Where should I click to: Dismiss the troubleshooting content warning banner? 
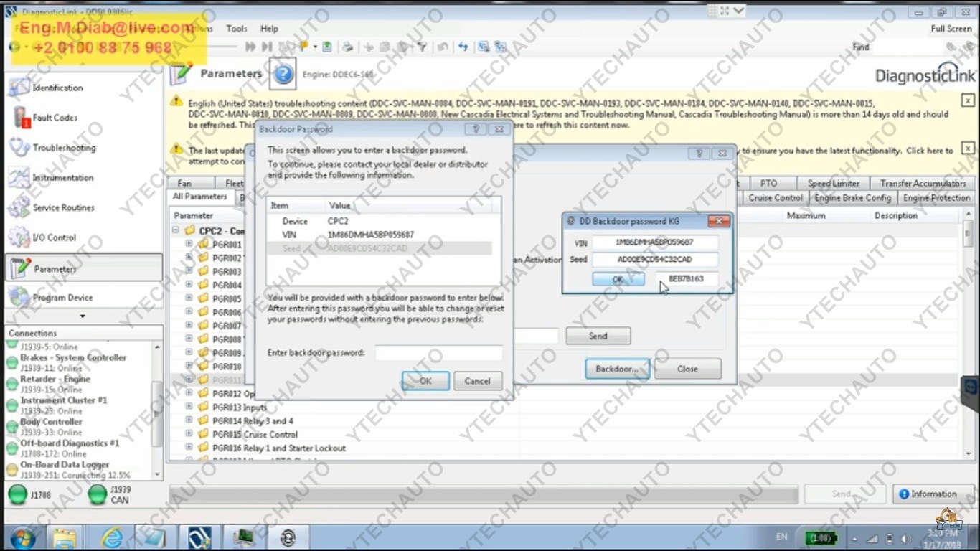pos(967,100)
